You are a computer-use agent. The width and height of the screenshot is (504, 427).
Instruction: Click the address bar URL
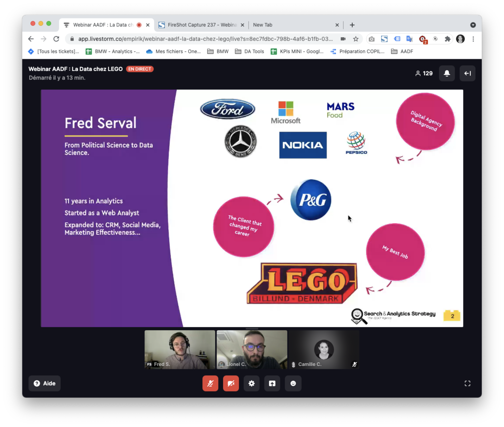coord(205,39)
